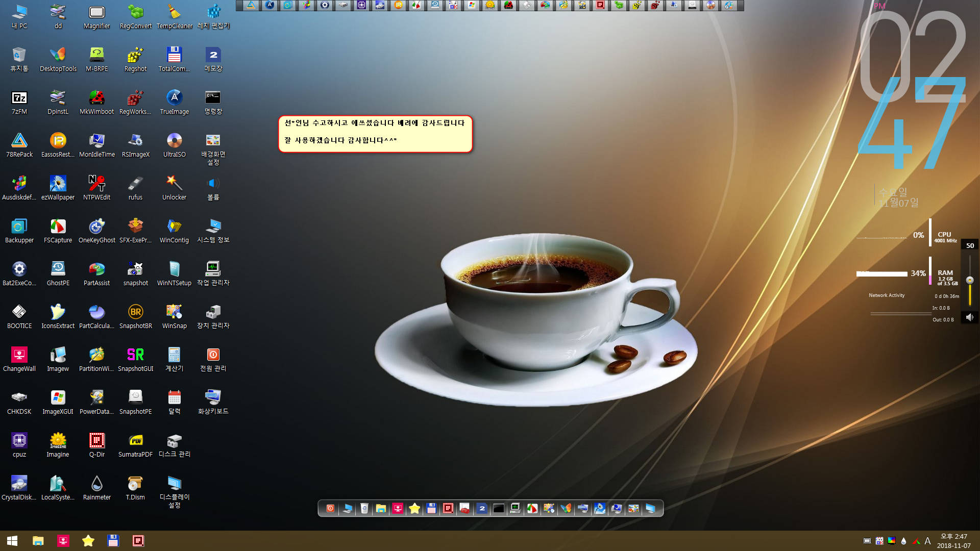Open ImageXGUI desktop icon
The width and height of the screenshot is (980, 551).
tap(58, 402)
